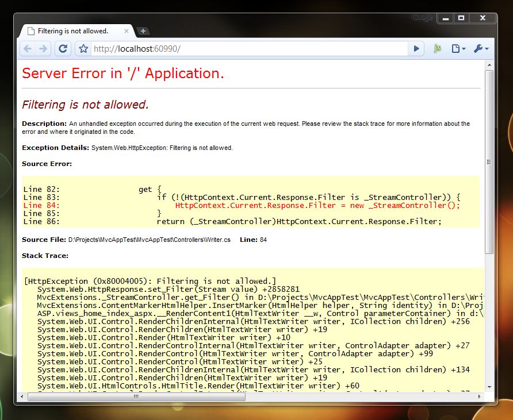
Task: Click the '_StreamController.get_Filter()' stack trace line
Action: pos(261,298)
